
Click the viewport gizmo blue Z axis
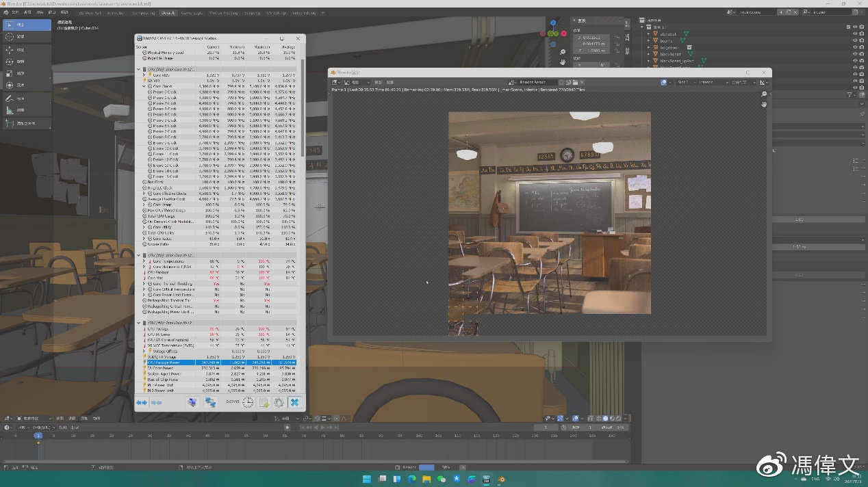pos(553,24)
